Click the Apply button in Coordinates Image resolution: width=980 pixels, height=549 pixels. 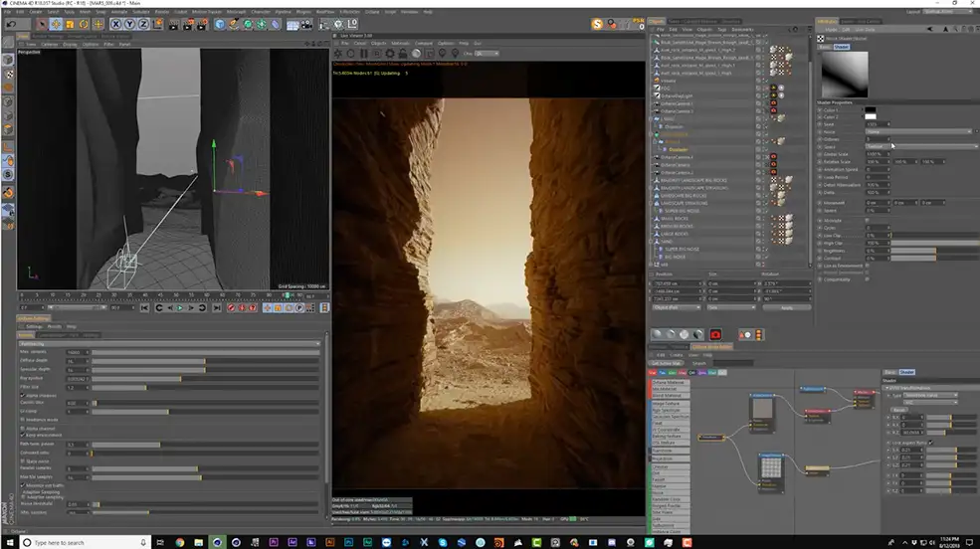[787, 307]
